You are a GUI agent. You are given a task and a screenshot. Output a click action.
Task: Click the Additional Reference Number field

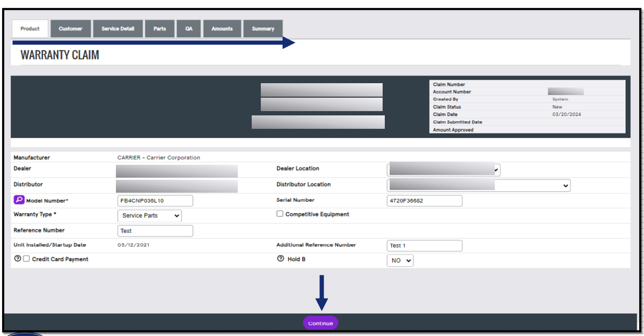click(x=424, y=245)
